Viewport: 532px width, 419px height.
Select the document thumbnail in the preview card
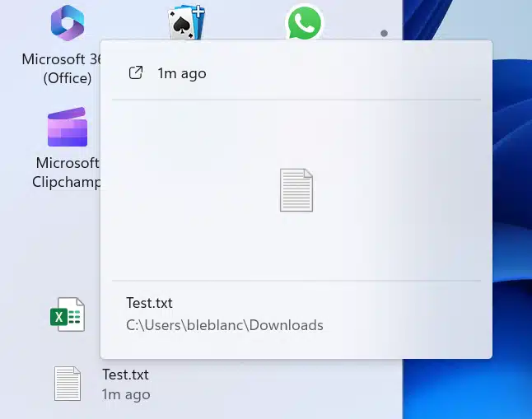click(296, 190)
